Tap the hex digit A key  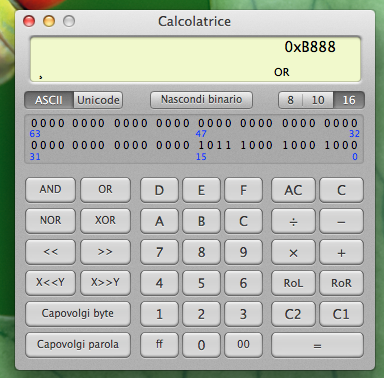[x=159, y=221]
